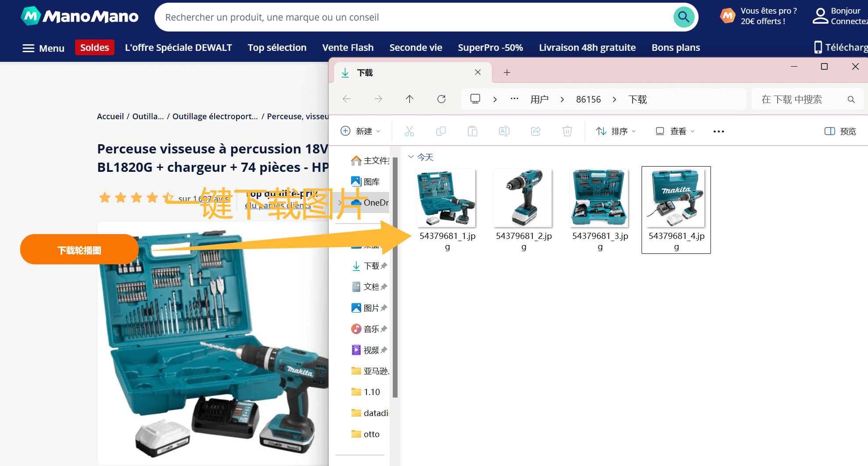Open 主文件夹 home in sidebar

pyautogui.click(x=369, y=160)
